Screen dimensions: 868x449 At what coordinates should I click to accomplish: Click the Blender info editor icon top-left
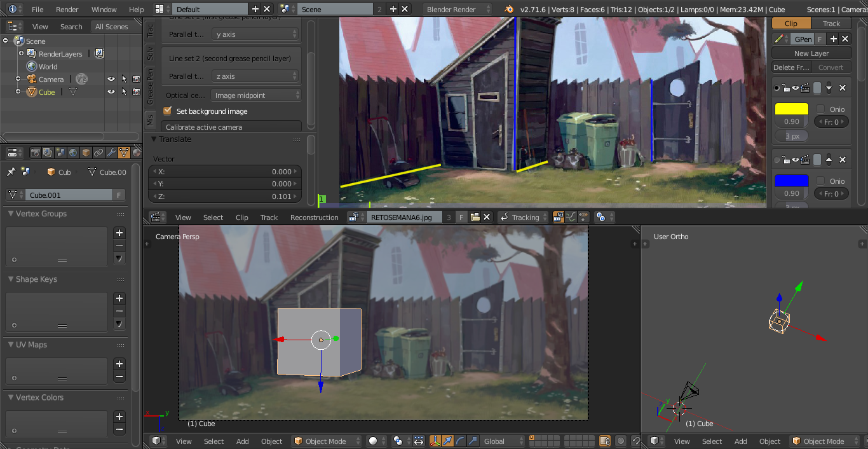pyautogui.click(x=13, y=10)
